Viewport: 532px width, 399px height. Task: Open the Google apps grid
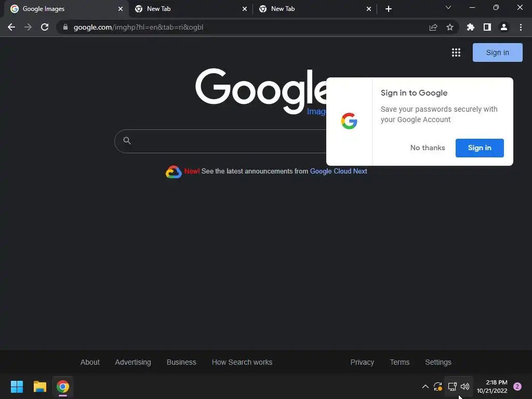[x=456, y=52]
